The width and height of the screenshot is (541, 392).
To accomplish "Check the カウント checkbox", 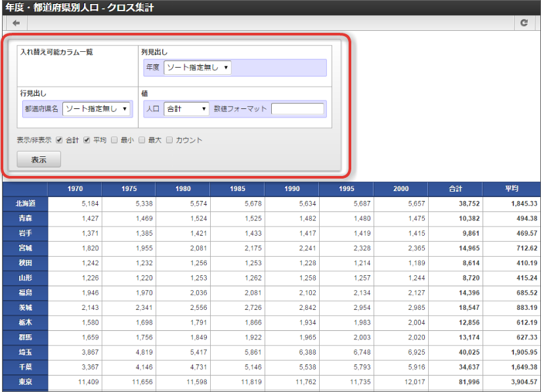I will click(x=169, y=140).
